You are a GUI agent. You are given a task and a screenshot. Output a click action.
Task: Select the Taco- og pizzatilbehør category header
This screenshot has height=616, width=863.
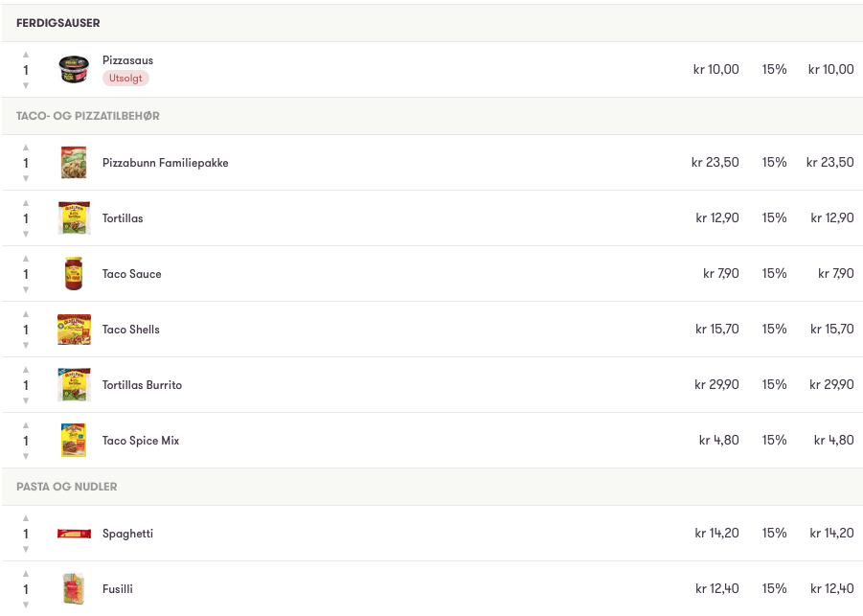(x=88, y=116)
